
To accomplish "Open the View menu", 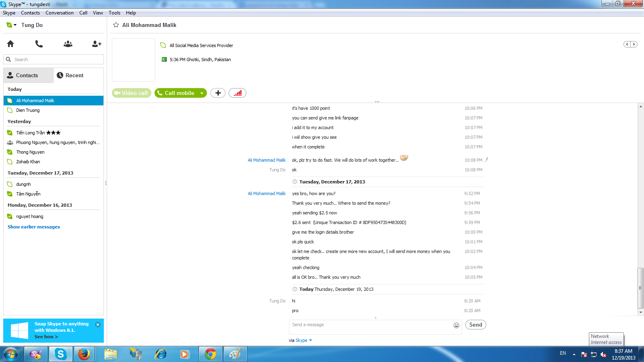I will [98, 13].
